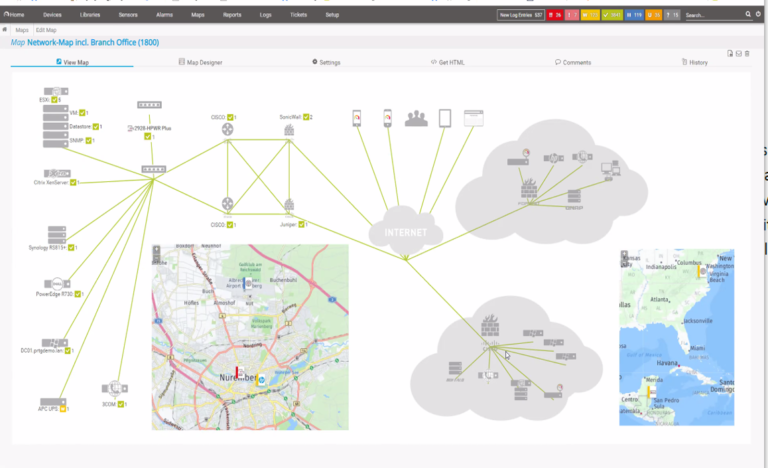This screenshot has height=468, width=768.
Task: Select the Synology RS815+ NAS icon
Action: (x=57, y=235)
